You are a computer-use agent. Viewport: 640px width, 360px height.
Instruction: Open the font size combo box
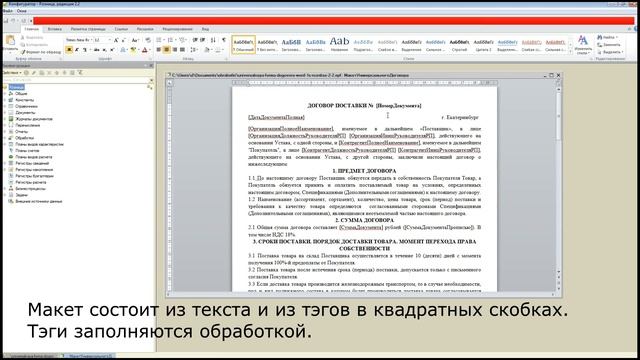[x=102, y=40]
